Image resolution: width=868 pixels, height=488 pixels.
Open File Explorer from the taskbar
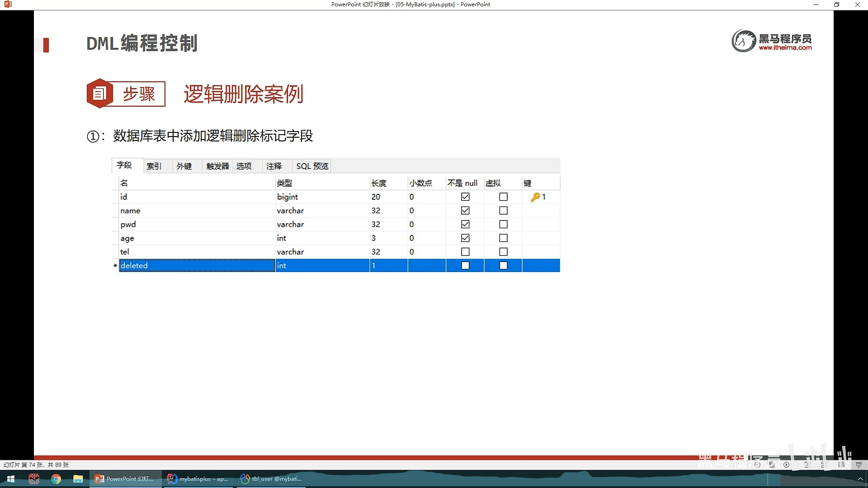point(78,479)
